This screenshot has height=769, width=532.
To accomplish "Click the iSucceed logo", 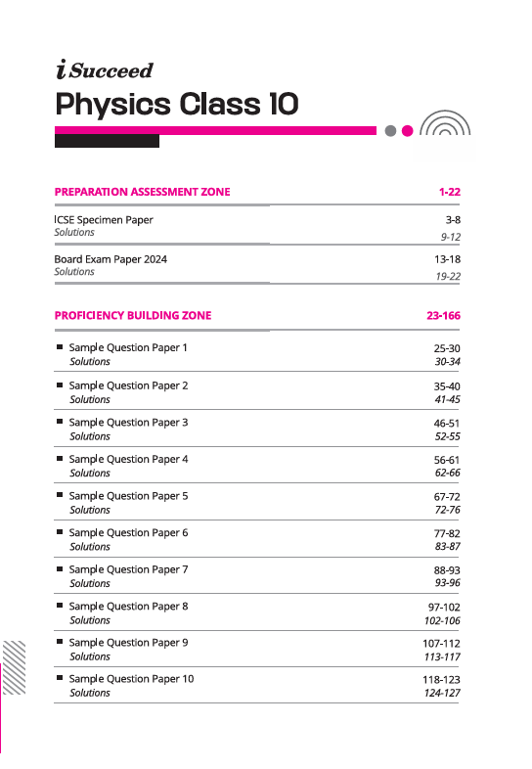I will (x=105, y=69).
